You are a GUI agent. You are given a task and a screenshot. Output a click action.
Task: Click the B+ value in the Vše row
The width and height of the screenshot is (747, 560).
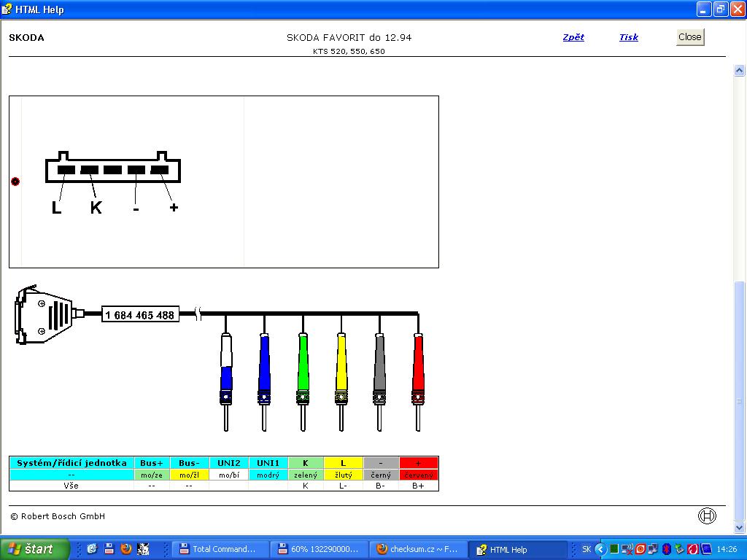[x=418, y=486]
